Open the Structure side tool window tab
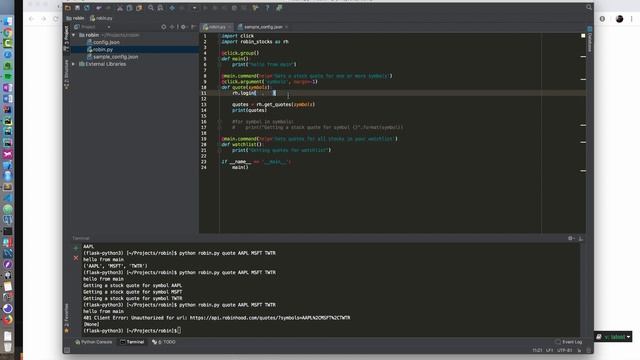The width and height of the screenshot is (640, 360). coord(67,74)
